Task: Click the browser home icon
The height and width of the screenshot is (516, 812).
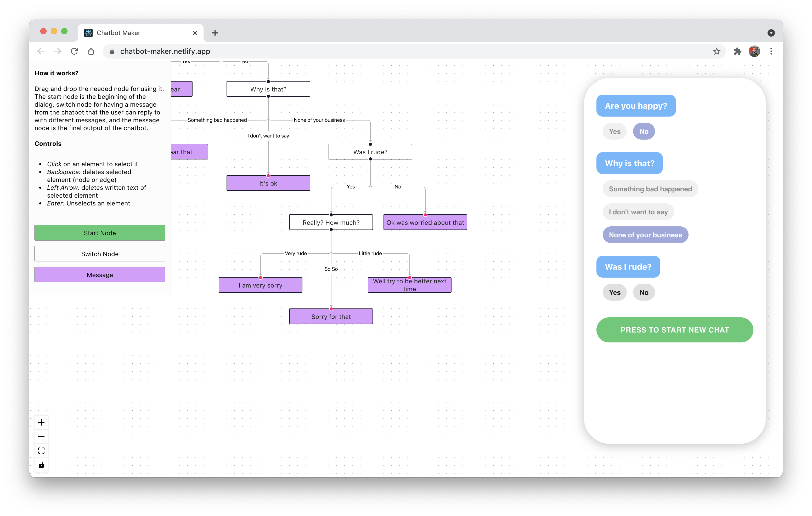Action: coord(91,51)
